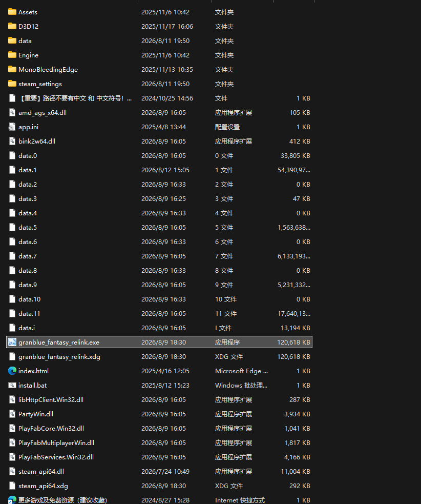The width and height of the screenshot is (421, 504).
Task: Select the MonoBleedingEdge folder name
Action: [48, 70]
